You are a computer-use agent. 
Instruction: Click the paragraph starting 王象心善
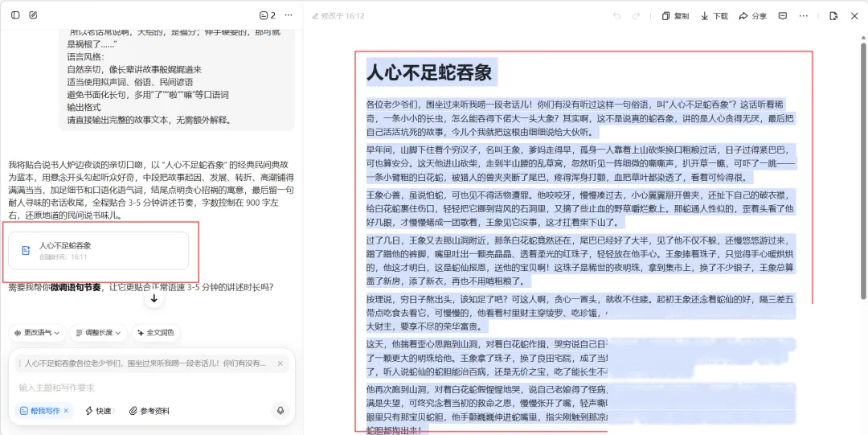point(581,209)
